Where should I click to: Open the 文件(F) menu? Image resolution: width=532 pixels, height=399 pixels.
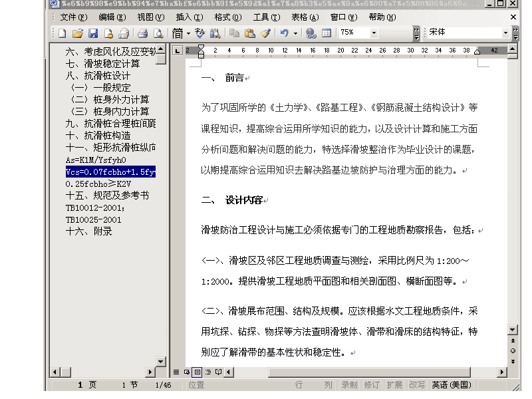tap(74, 17)
